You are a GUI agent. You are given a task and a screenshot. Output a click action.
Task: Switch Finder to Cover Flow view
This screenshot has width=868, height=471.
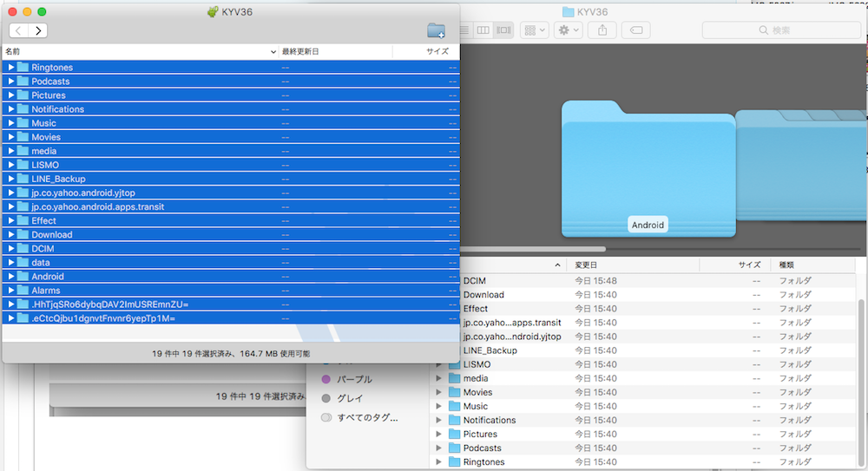pos(503,30)
